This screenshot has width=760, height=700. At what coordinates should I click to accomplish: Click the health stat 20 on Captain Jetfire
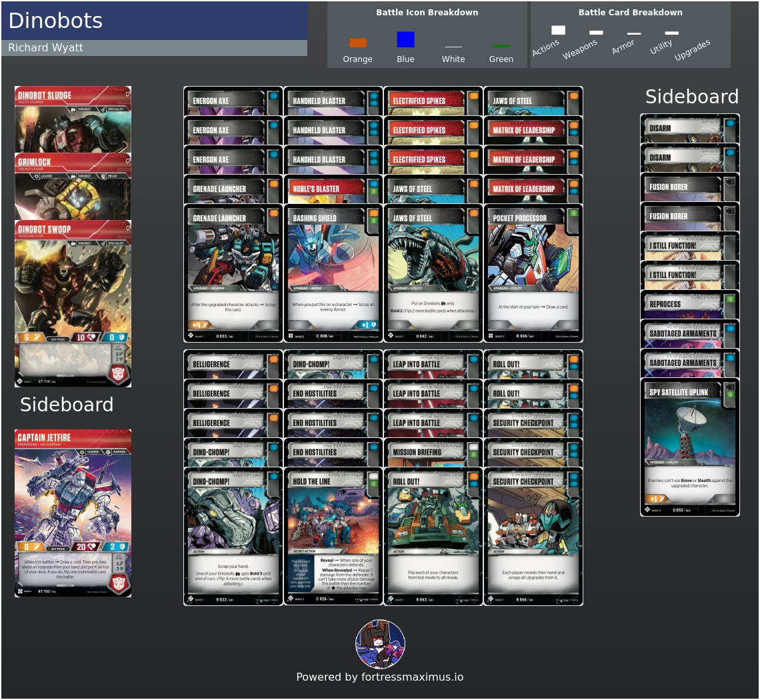pyautogui.click(x=86, y=547)
